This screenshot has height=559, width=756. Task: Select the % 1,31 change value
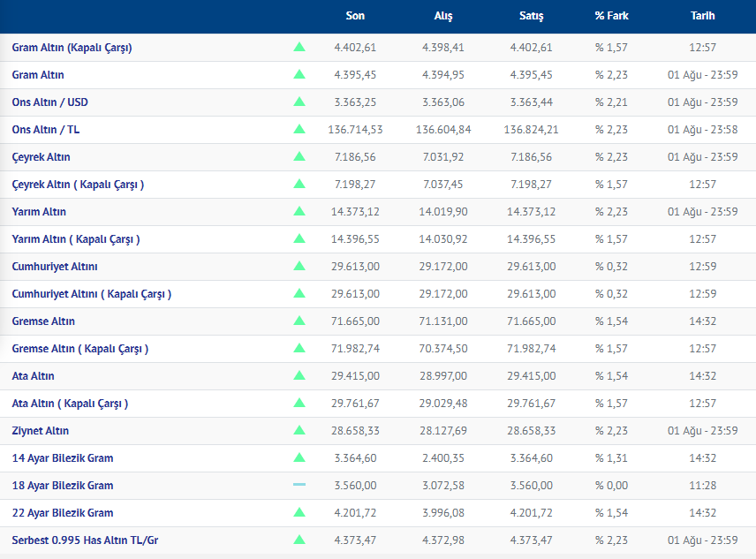click(x=611, y=458)
